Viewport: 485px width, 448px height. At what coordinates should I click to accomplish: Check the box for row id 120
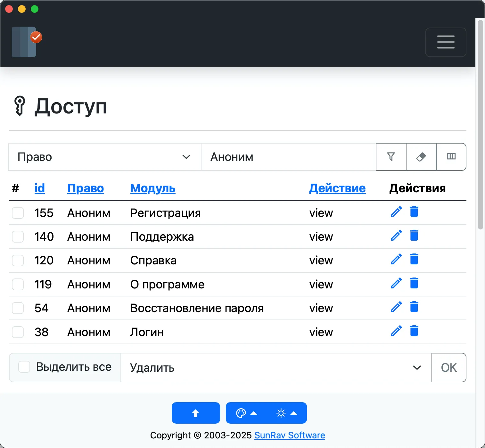click(x=18, y=261)
